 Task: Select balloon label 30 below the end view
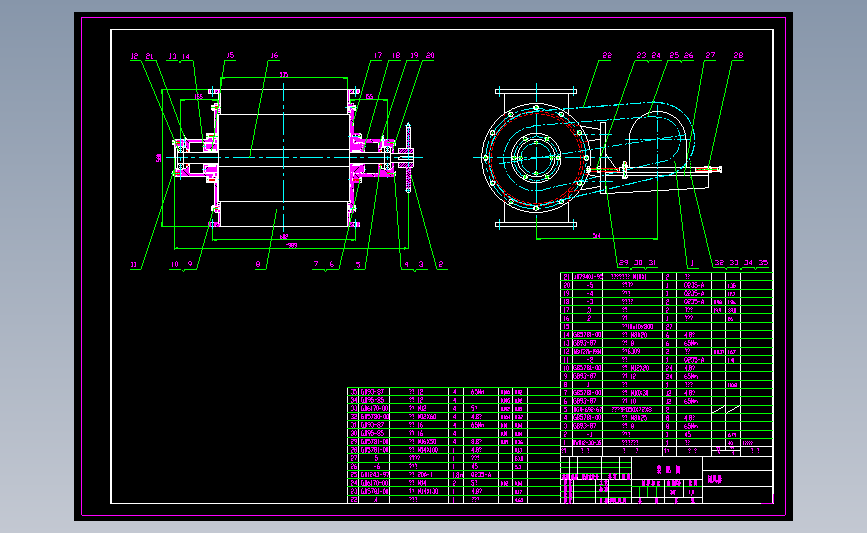point(638,263)
